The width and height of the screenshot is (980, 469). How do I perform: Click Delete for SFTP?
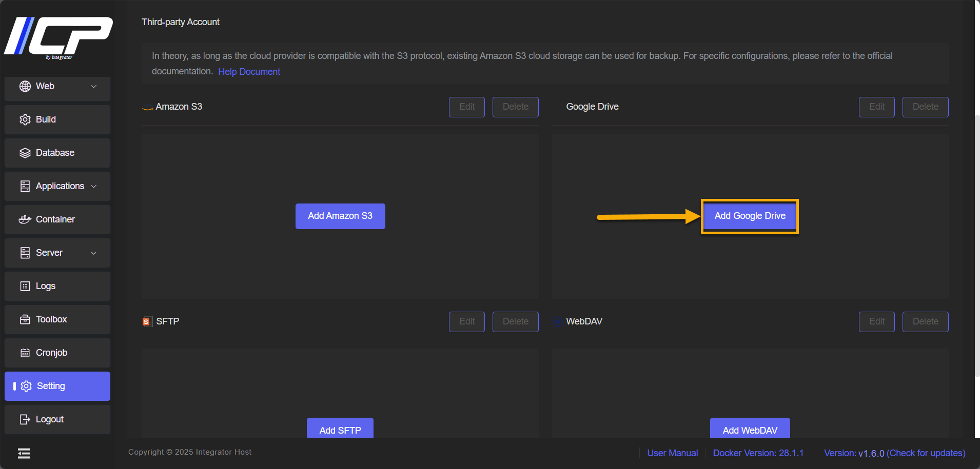click(x=516, y=321)
